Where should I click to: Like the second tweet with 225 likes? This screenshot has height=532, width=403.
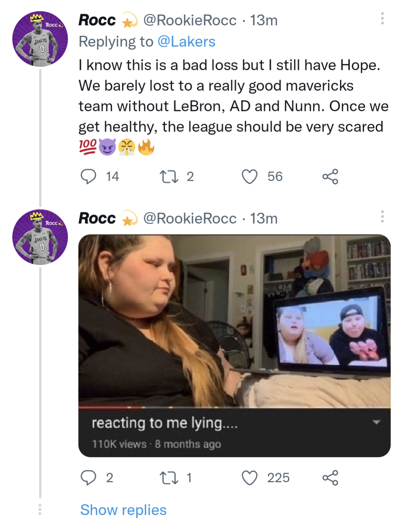[x=249, y=477]
